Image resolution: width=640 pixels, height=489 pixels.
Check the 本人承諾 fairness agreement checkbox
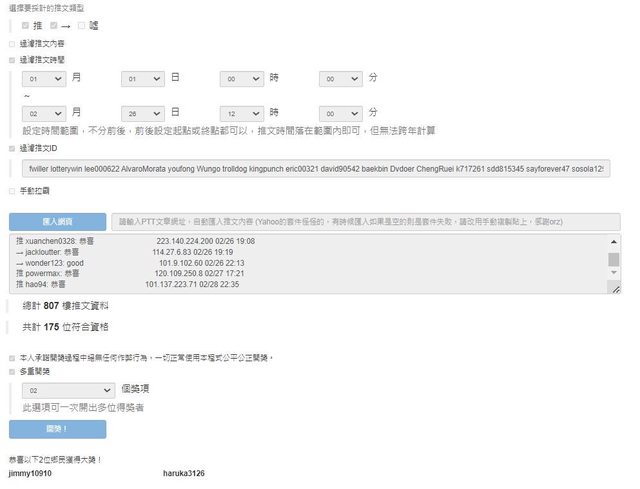[x=12, y=357]
